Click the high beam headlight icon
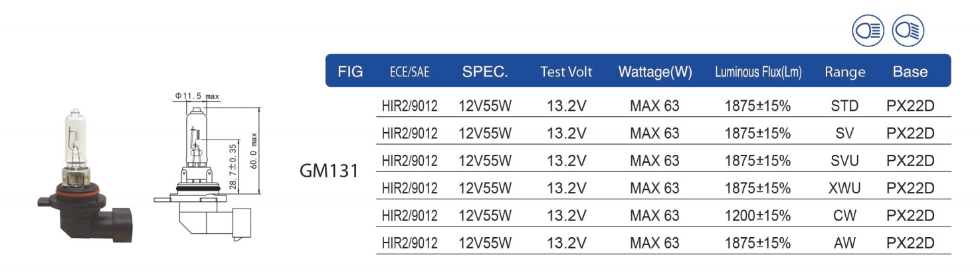The image size is (980, 279). [868, 31]
